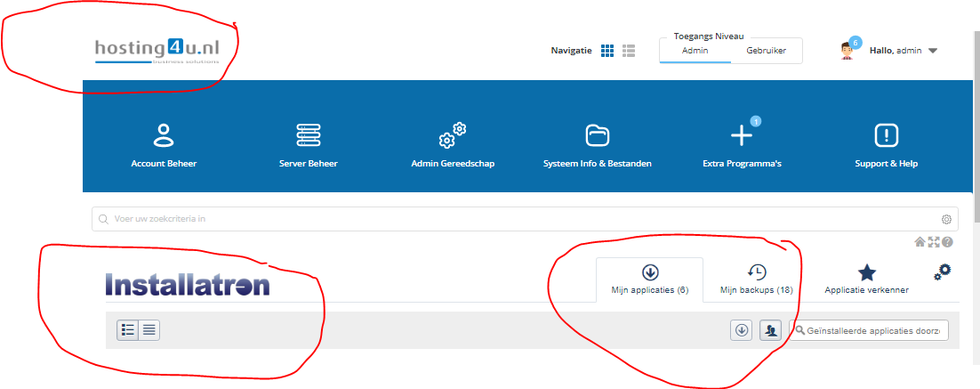Click the Admin Gereedschap gears icon
This screenshot has width=980, height=389.
(454, 135)
